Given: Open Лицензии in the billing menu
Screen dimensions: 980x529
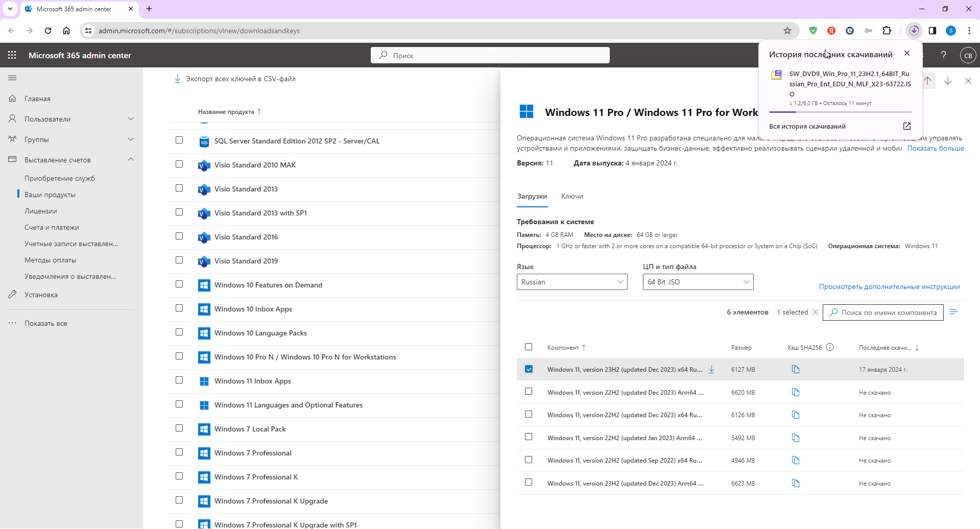Looking at the screenshot, I should point(41,211).
